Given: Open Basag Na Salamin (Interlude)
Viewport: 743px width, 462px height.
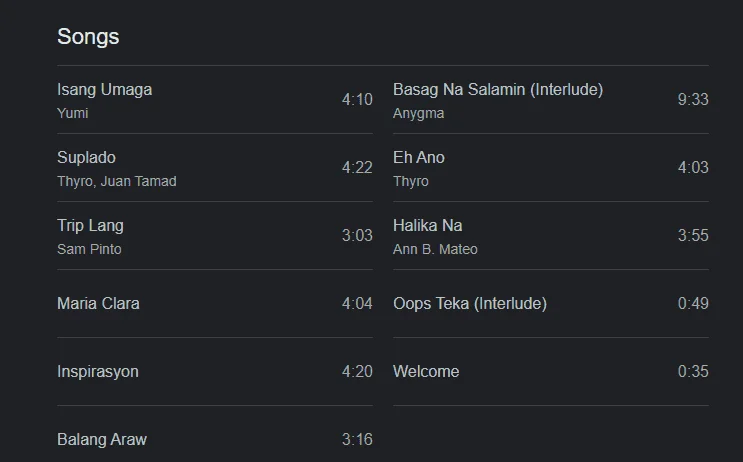Looking at the screenshot, I should pyautogui.click(x=551, y=100).
